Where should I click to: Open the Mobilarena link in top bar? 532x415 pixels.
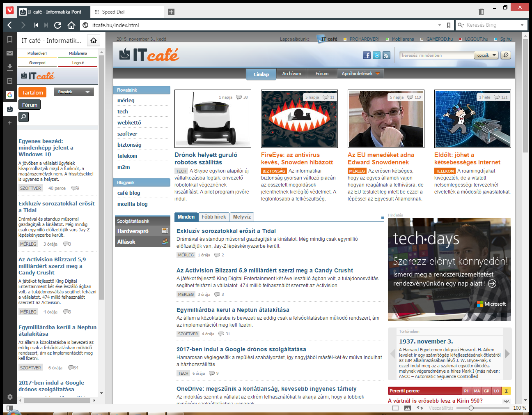403,39
